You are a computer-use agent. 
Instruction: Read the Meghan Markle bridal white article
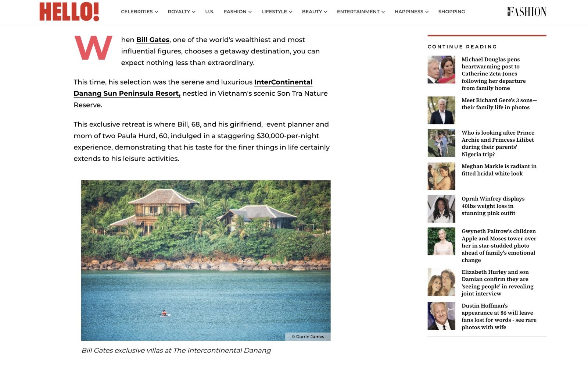(499, 170)
